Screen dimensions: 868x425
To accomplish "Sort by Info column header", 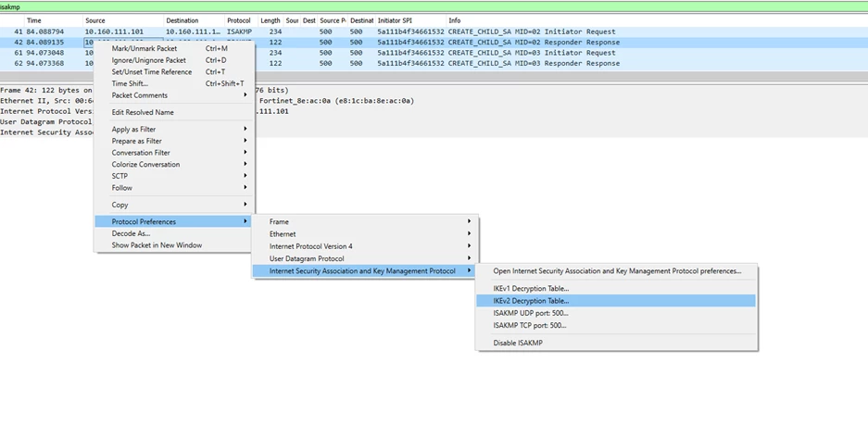I will (657, 20).
